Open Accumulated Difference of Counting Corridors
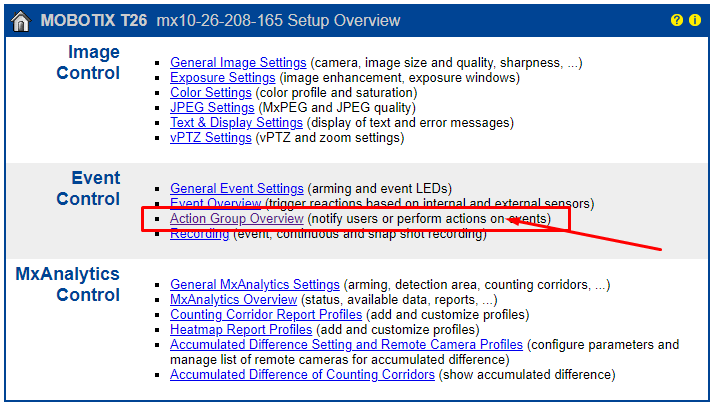The width and height of the screenshot is (715, 409). (302, 375)
